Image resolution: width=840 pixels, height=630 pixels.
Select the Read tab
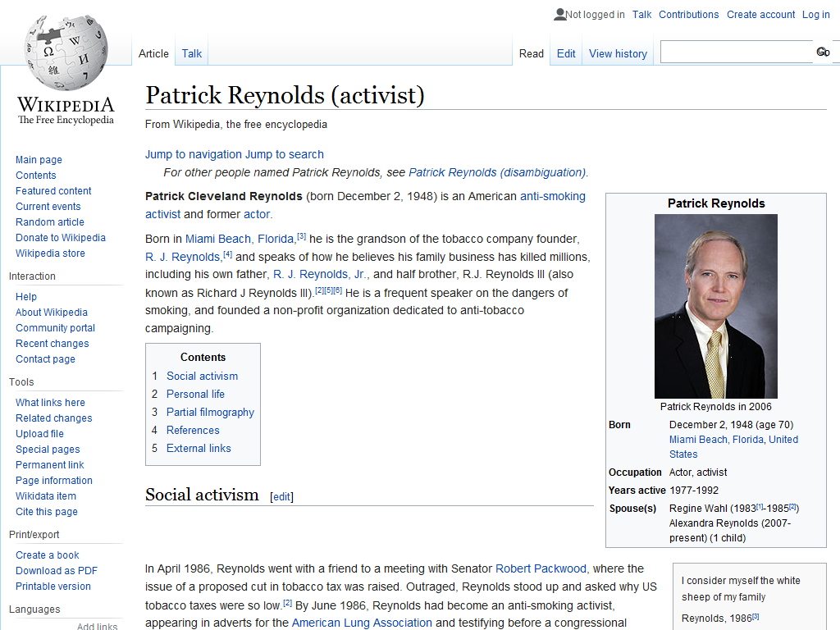(x=531, y=53)
